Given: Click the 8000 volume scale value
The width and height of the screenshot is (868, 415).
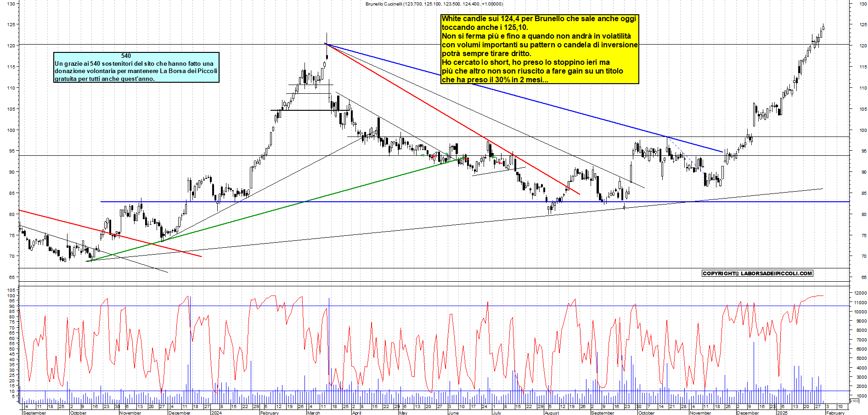Looking at the screenshot, I should click(861, 330).
